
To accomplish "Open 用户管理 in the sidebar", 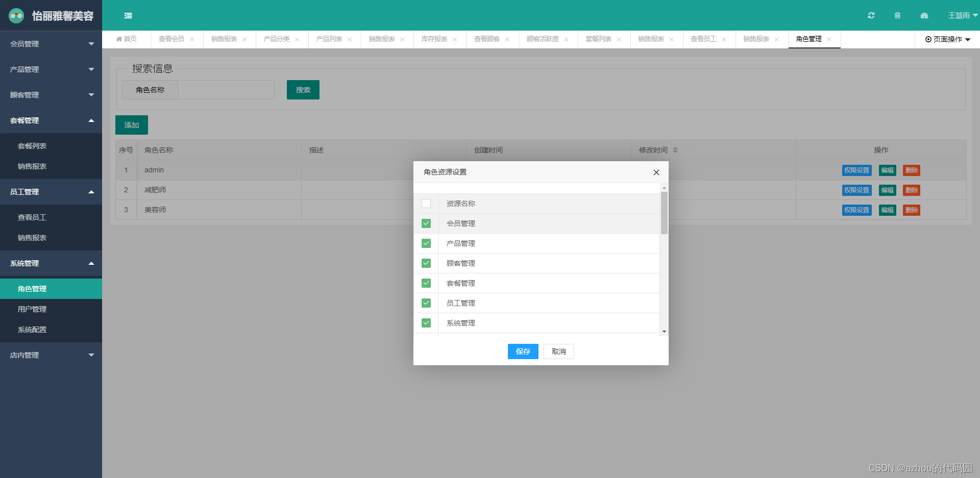I will click(32, 309).
